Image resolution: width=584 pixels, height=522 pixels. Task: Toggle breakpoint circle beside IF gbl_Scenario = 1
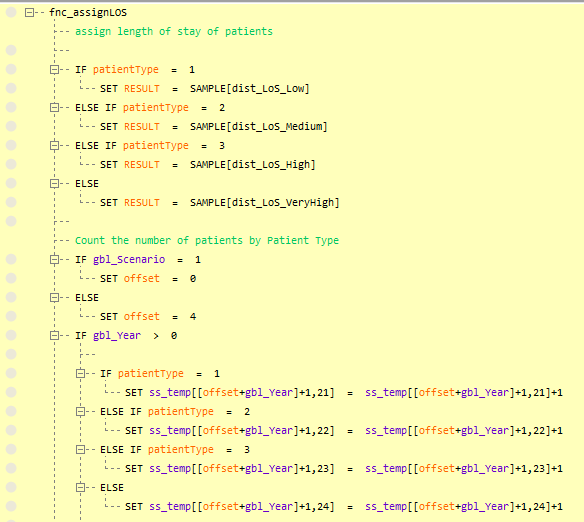(11, 259)
